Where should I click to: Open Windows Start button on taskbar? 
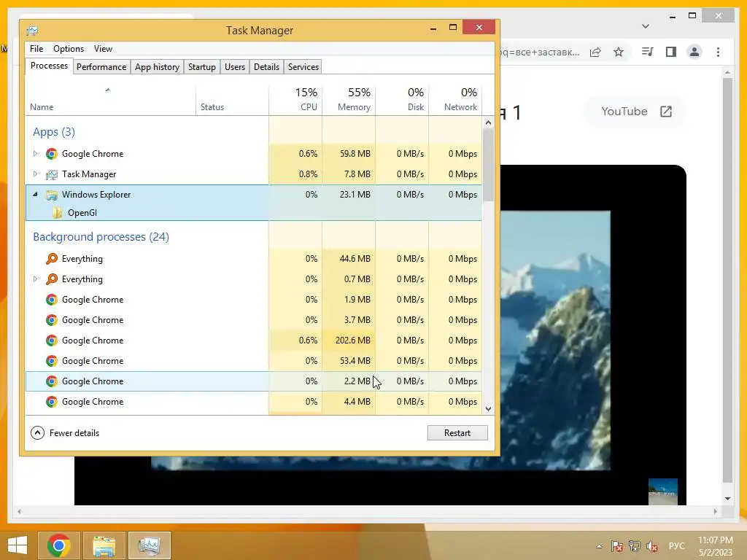click(x=18, y=545)
